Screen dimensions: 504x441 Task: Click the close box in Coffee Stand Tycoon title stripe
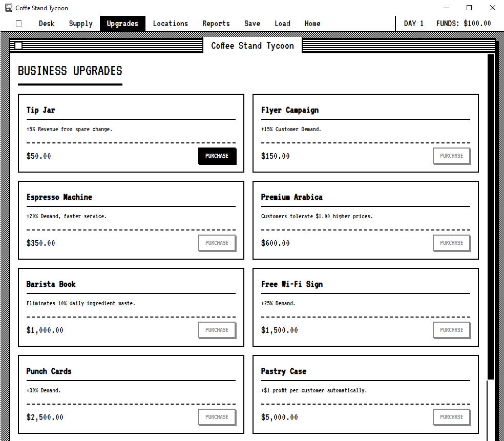coord(18,46)
